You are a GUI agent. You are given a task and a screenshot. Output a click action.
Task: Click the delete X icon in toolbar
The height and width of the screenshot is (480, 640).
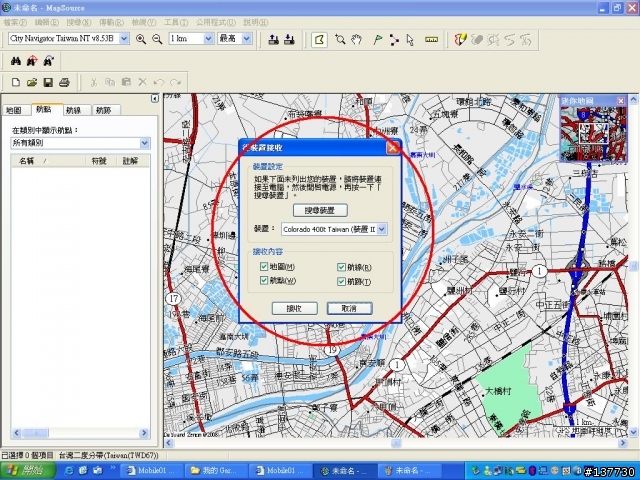[x=142, y=82]
